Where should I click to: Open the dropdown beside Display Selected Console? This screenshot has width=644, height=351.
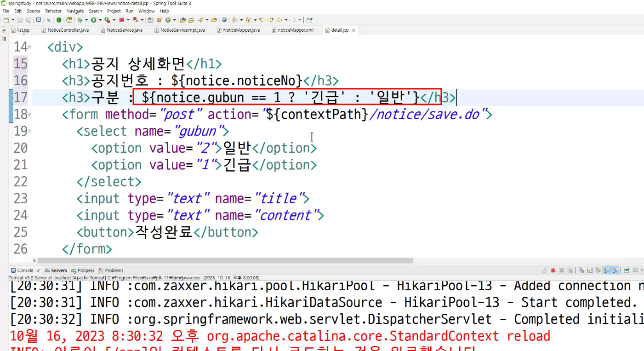(642, 270)
